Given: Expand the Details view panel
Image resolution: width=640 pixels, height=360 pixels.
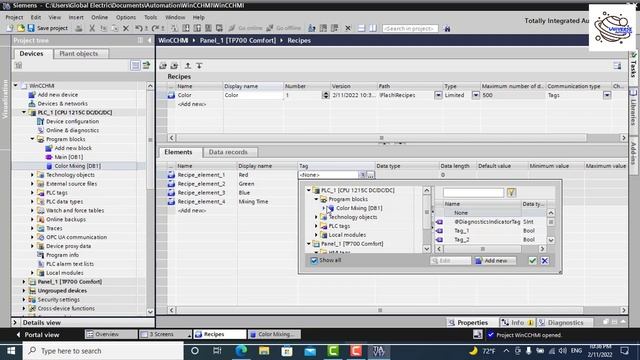Looking at the screenshot, I should tap(15, 322).
